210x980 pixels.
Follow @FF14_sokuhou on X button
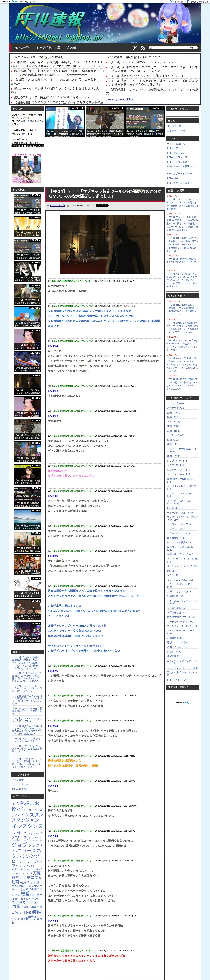coord(28,146)
